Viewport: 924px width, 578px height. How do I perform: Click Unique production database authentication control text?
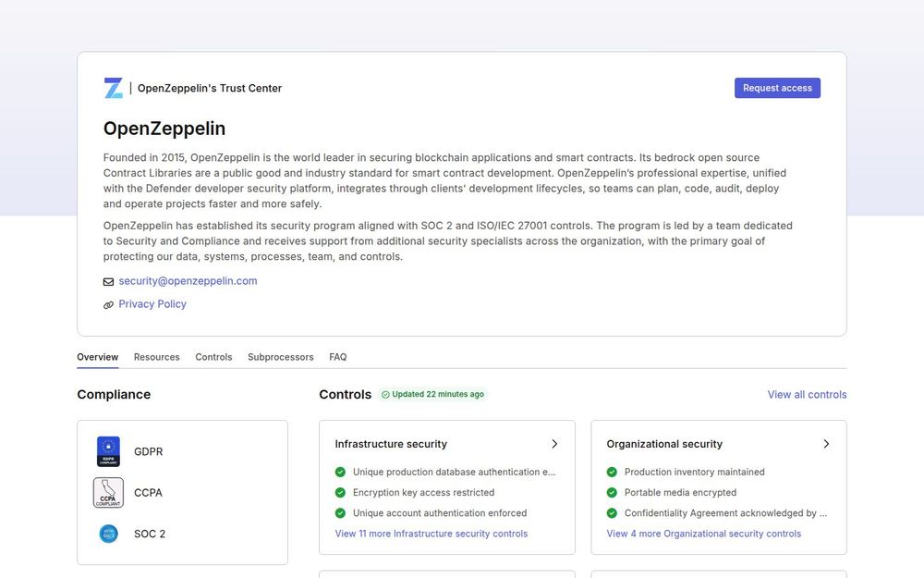coord(455,472)
